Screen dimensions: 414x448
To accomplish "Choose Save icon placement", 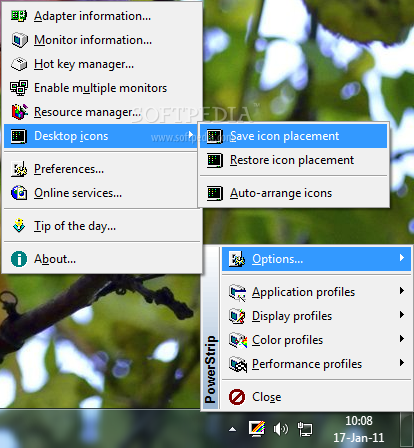I will 294,136.
